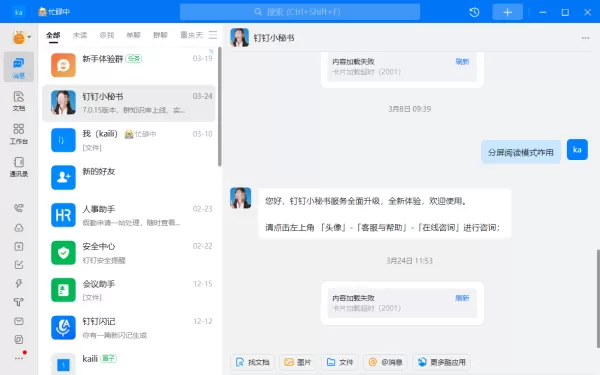Open the 人事助手 conversation
600x375 pixels.
(129, 215)
